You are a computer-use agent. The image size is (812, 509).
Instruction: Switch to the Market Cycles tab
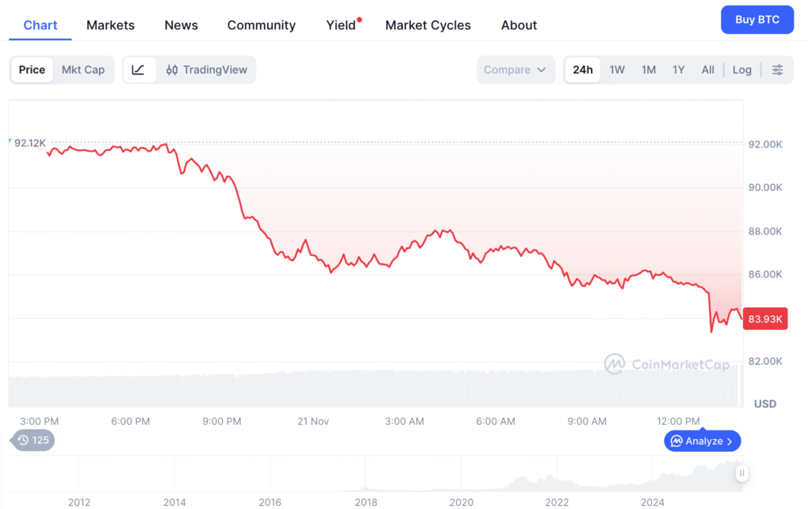coord(427,25)
